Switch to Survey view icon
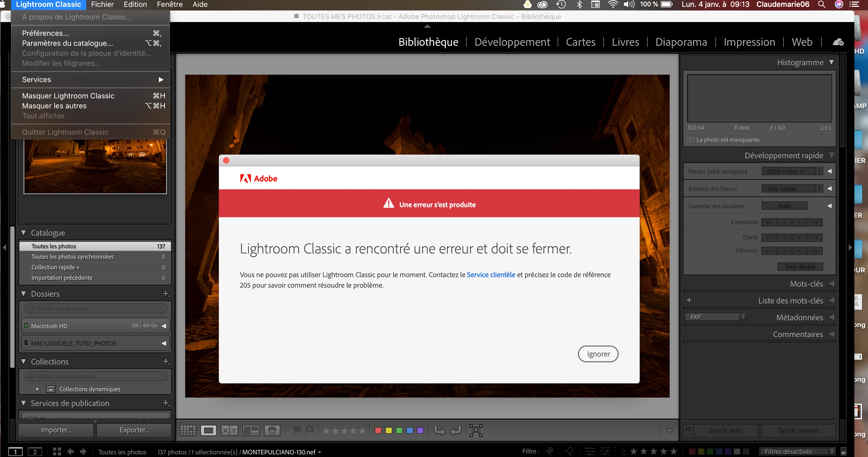Image resolution: width=868 pixels, height=457 pixels. (251, 430)
